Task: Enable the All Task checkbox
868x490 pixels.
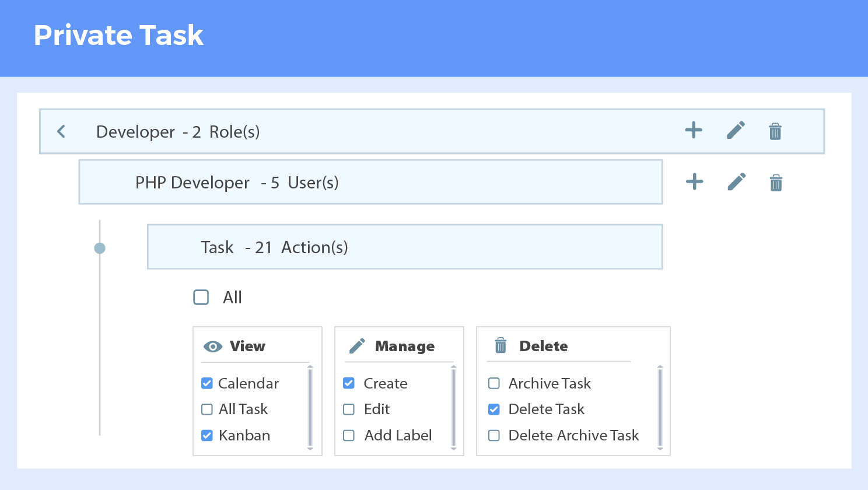Action: [207, 409]
